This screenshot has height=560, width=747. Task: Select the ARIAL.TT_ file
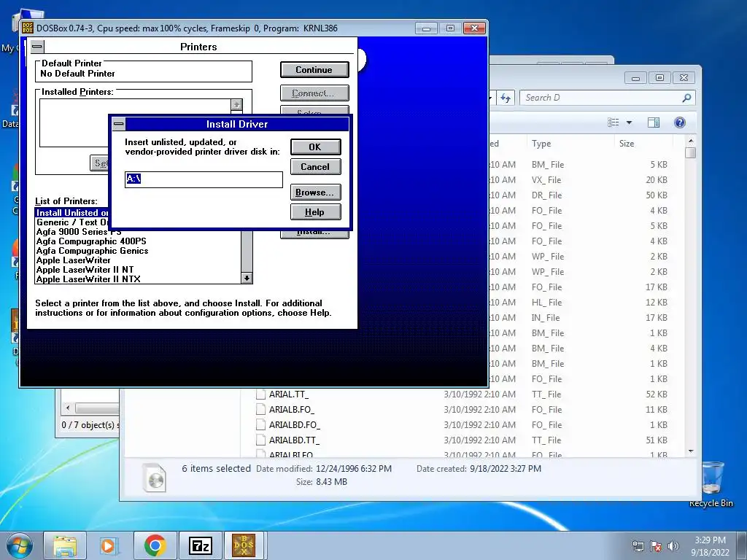289,394
